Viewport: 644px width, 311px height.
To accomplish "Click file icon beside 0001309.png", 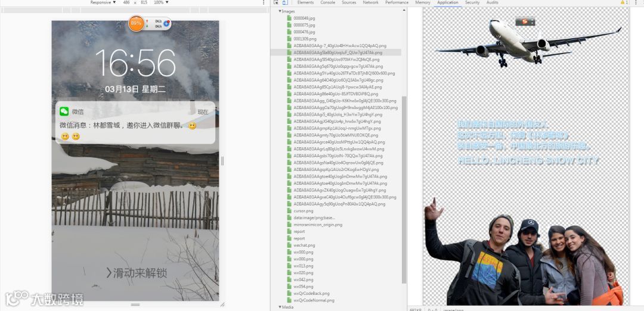I will [289, 39].
